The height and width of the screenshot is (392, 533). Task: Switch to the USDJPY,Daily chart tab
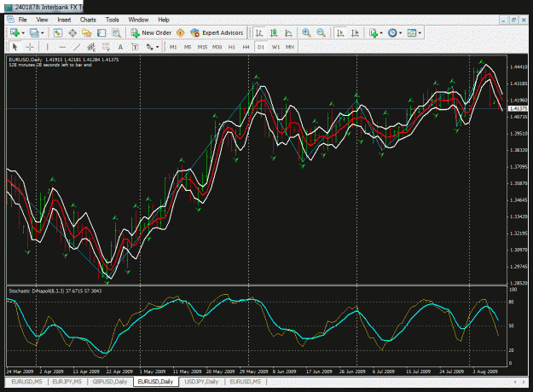click(201, 382)
